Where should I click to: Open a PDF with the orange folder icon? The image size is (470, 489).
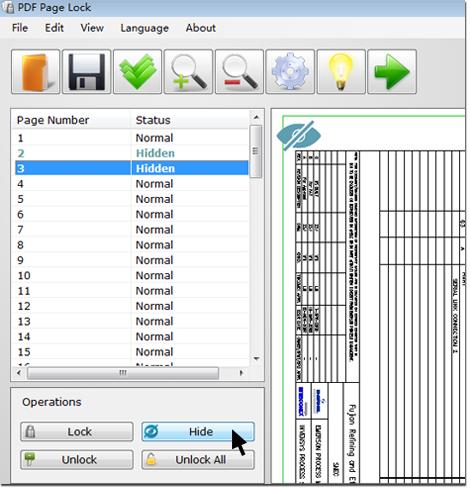(x=35, y=72)
